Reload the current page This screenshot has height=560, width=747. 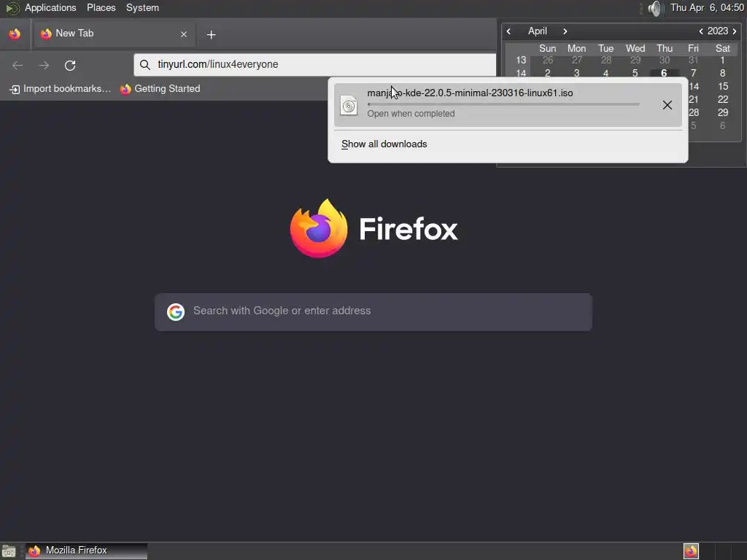coord(70,65)
